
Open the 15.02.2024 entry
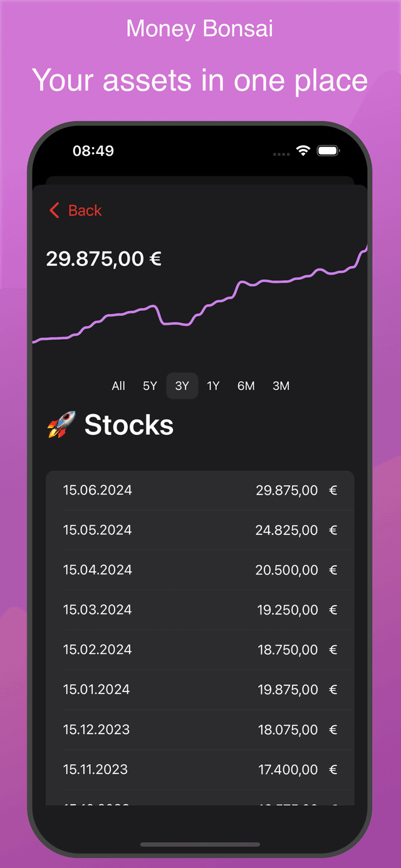click(x=199, y=650)
